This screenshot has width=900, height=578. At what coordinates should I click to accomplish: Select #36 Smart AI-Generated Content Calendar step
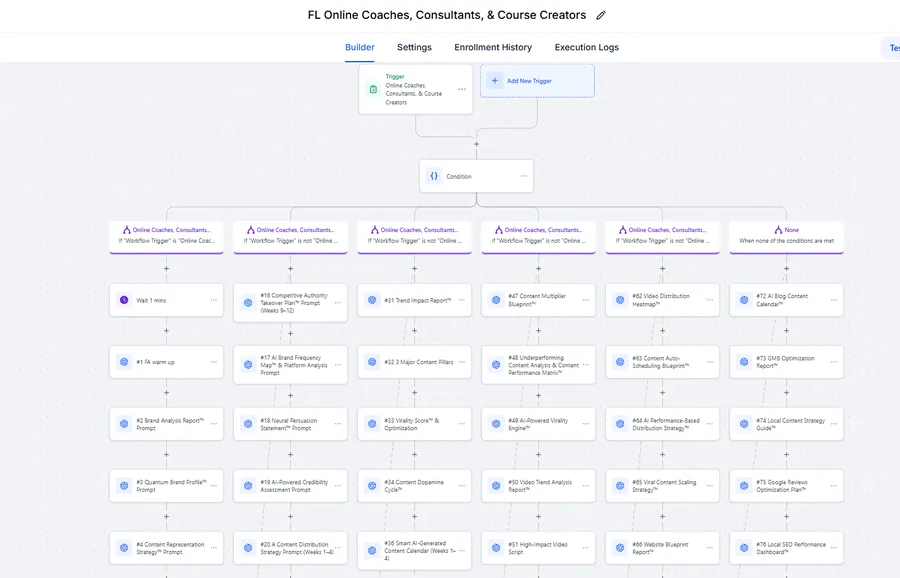tap(414, 550)
